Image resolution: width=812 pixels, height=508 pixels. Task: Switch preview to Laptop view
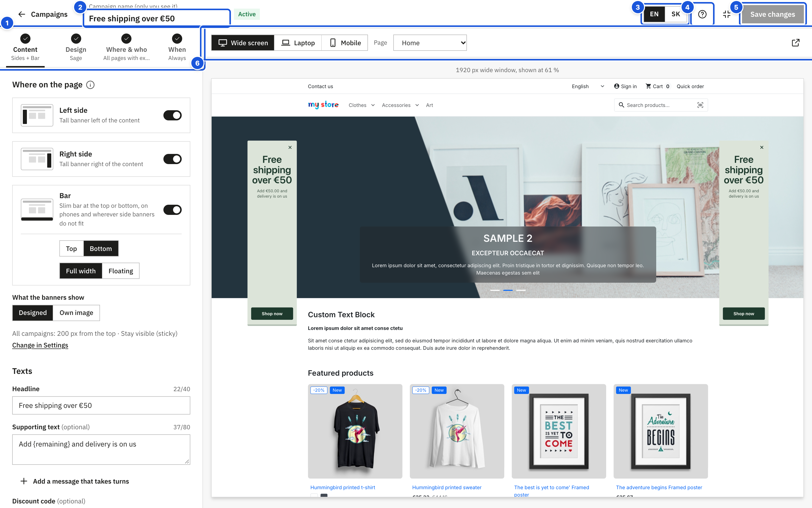(298, 43)
